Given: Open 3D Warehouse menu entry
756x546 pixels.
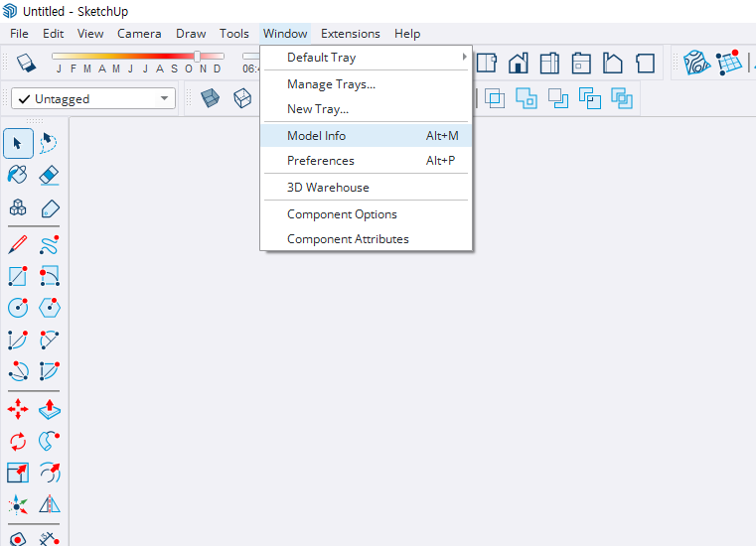Looking at the screenshot, I should (x=366, y=187).
